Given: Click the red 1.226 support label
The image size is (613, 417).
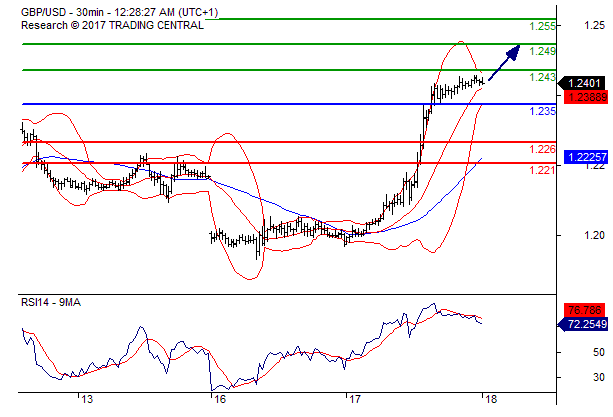Looking at the screenshot, I should tap(542, 149).
